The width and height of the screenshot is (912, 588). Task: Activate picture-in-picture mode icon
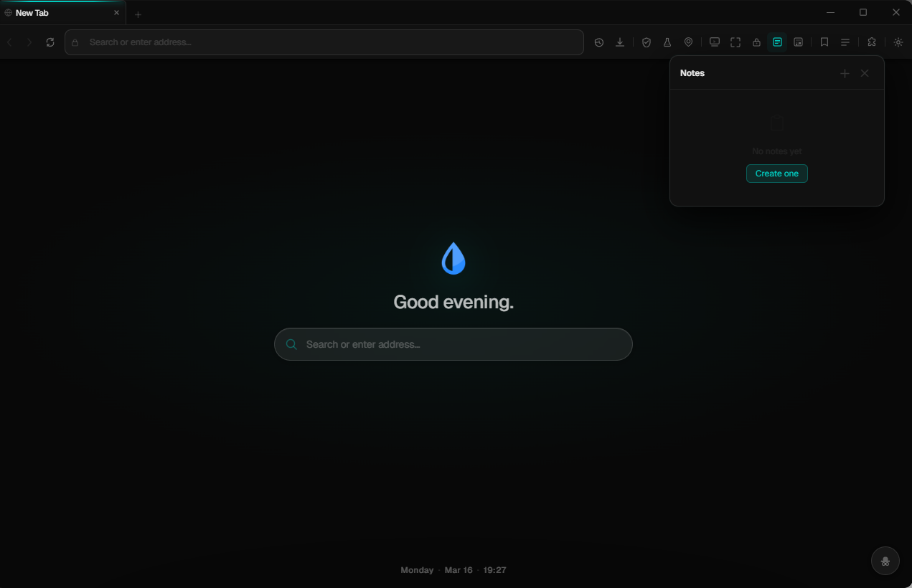click(x=714, y=42)
